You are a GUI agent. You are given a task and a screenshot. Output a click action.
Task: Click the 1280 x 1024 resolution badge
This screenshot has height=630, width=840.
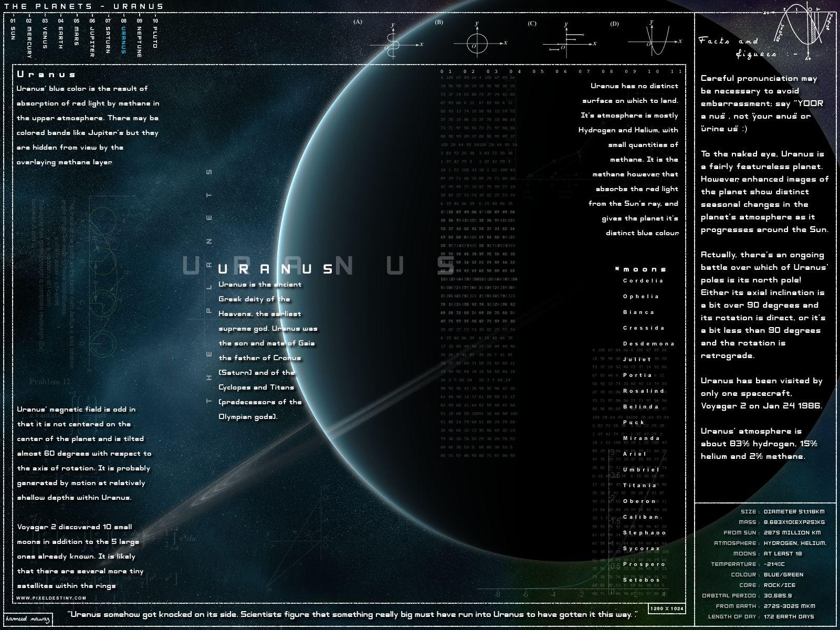pos(667,608)
